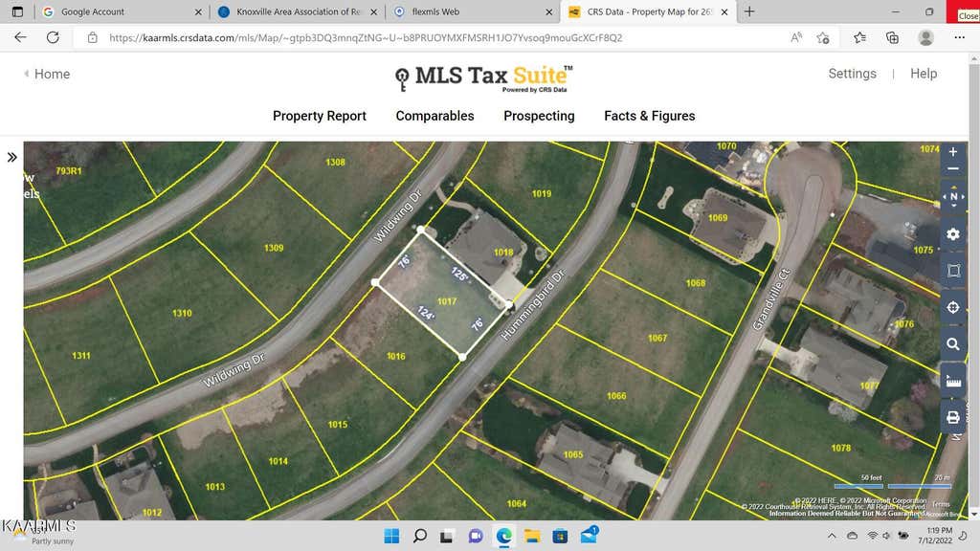The image size is (980, 551).
Task: Open tab actions menu
Action: pos(17,11)
